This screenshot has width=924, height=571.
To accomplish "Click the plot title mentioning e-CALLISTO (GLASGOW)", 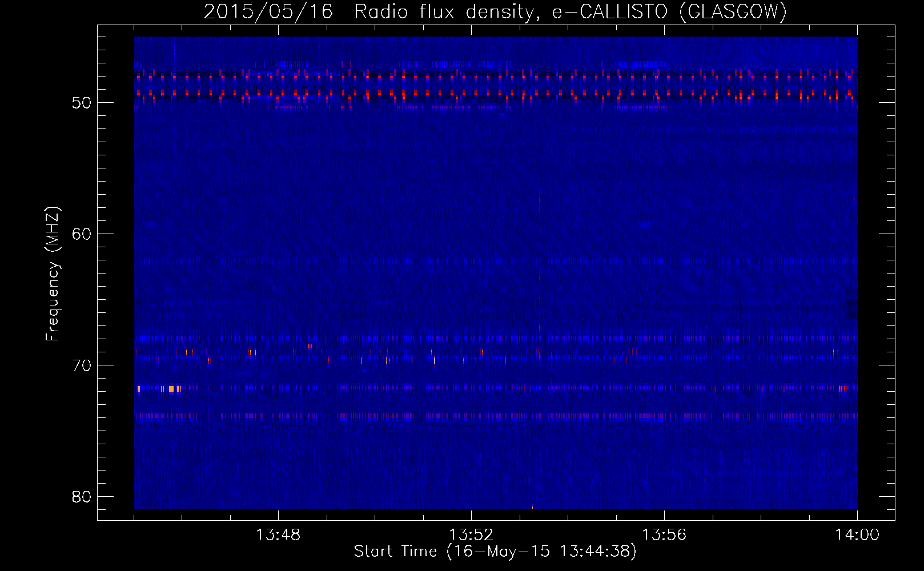I will 495,11.
